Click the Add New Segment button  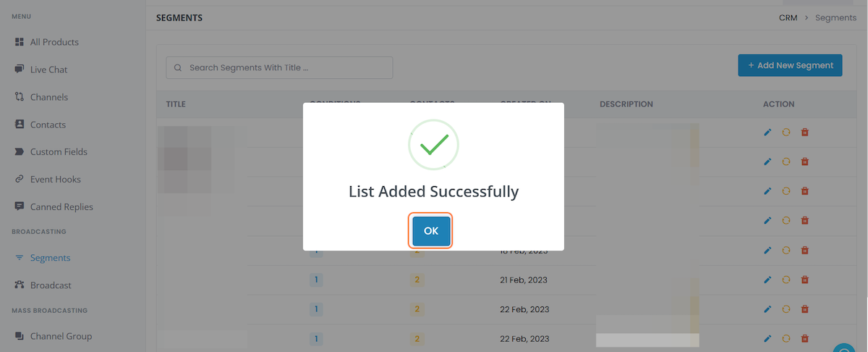pos(790,65)
